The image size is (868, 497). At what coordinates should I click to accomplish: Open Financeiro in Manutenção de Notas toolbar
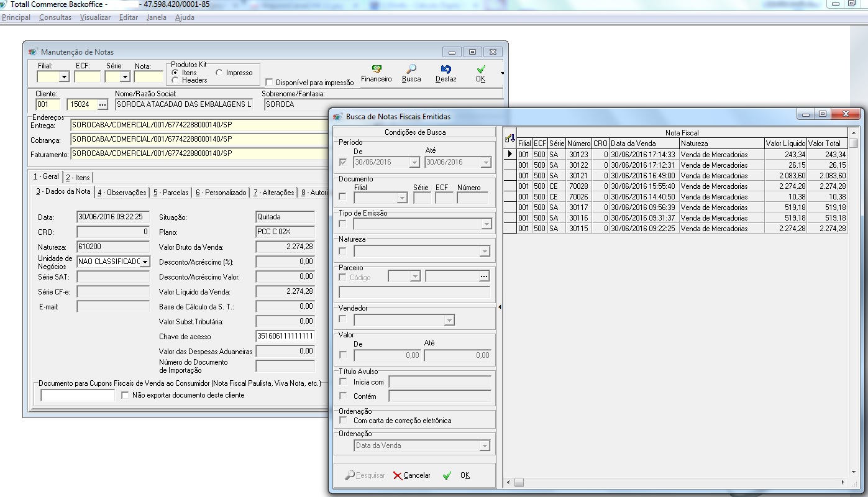point(376,74)
